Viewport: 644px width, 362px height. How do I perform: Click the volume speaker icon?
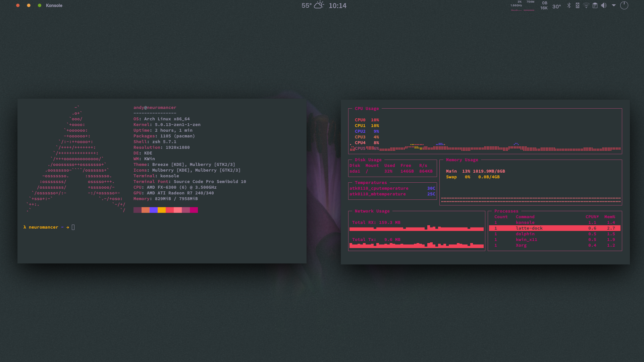604,5
